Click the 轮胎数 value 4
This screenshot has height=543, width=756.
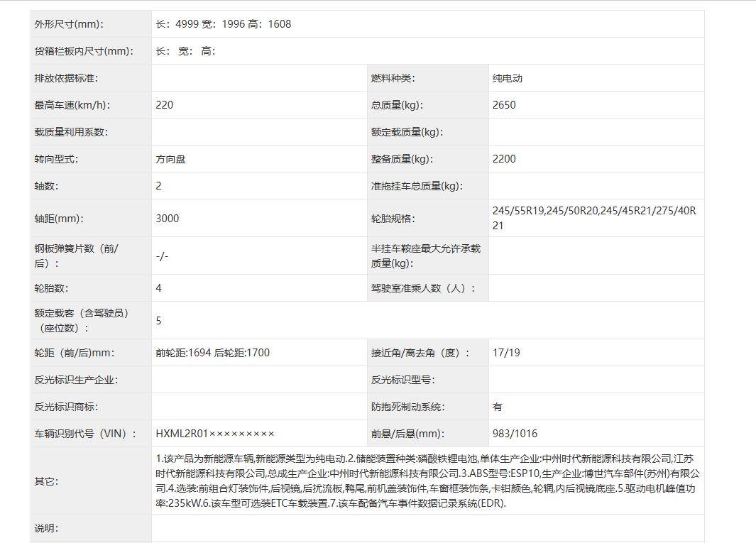[x=158, y=288]
